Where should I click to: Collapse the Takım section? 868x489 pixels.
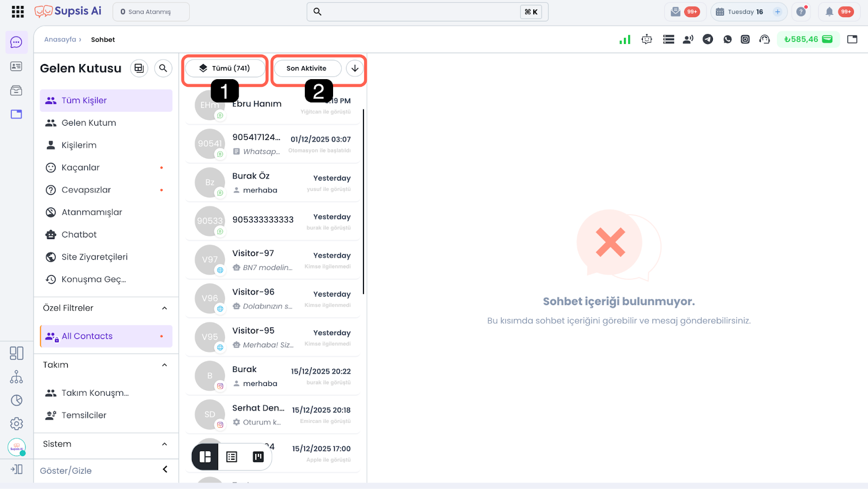pos(164,365)
